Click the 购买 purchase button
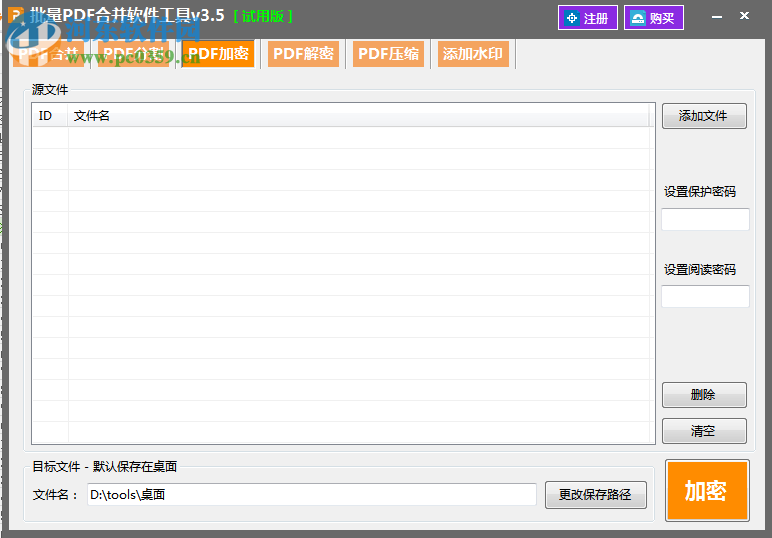 [x=654, y=18]
